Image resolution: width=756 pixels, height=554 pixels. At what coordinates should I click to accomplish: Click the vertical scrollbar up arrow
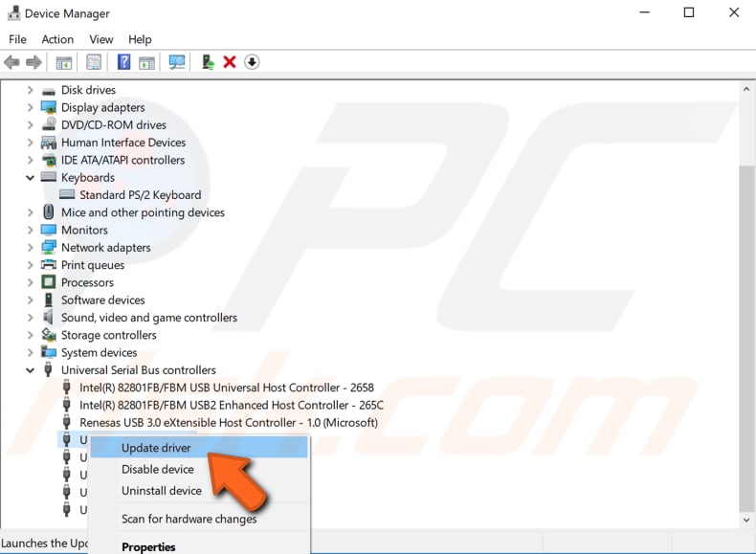[x=746, y=89]
